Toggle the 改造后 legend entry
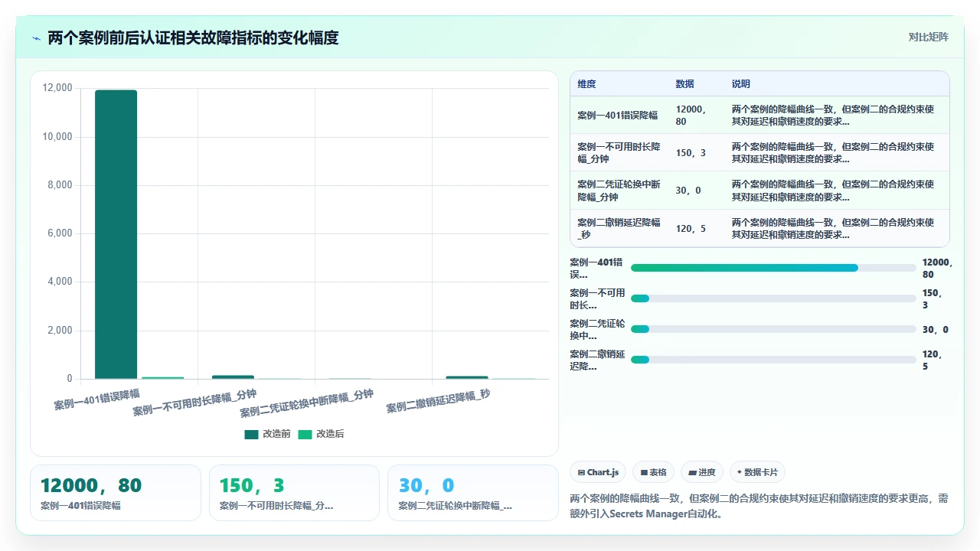The image size is (980, 551). click(321, 434)
